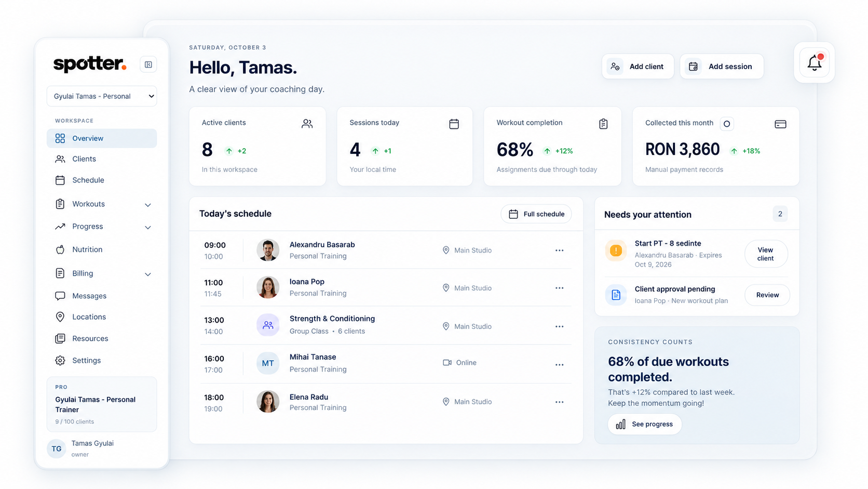
Task: Expand the Progress chevron
Action: pos(148,228)
